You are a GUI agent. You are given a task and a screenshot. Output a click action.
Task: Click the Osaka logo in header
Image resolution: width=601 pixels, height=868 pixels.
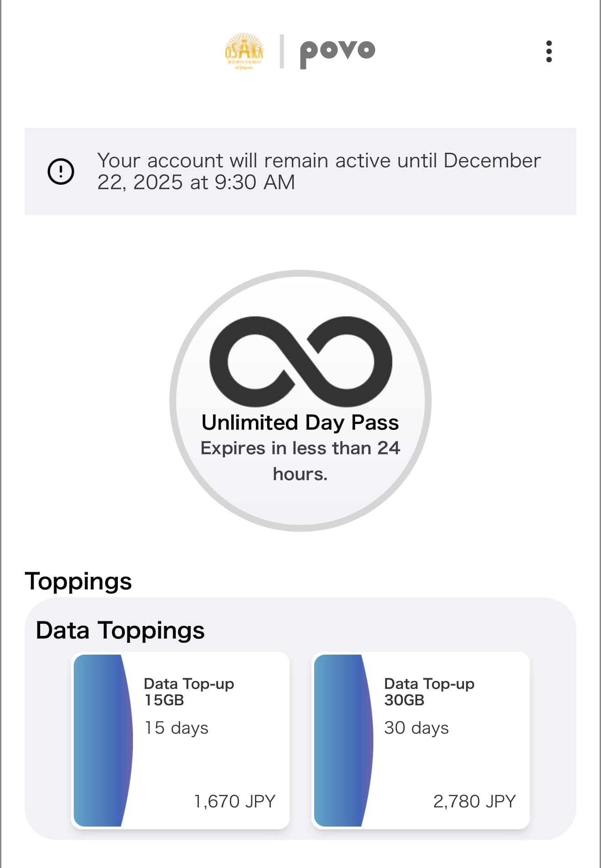click(244, 51)
